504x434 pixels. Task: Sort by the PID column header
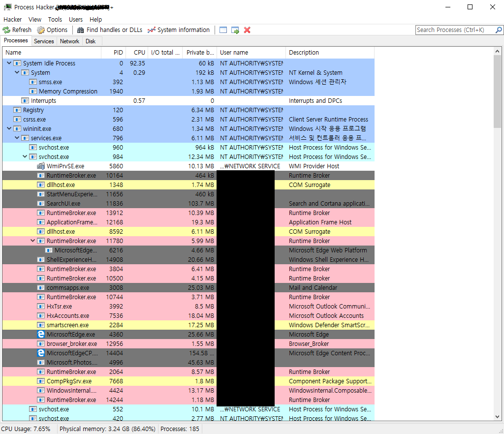pos(114,53)
